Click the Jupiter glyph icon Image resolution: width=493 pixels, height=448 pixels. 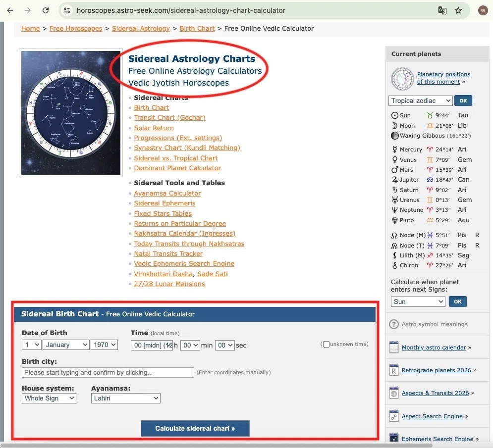[x=394, y=180]
